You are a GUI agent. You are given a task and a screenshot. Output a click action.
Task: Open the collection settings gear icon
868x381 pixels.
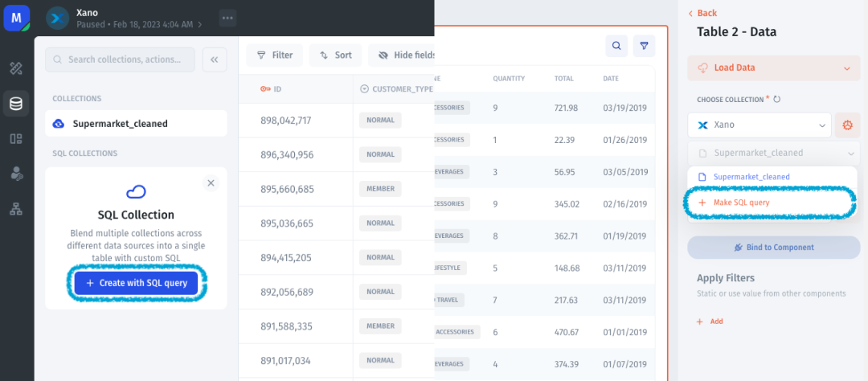pyautogui.click(x=847, y=125)
